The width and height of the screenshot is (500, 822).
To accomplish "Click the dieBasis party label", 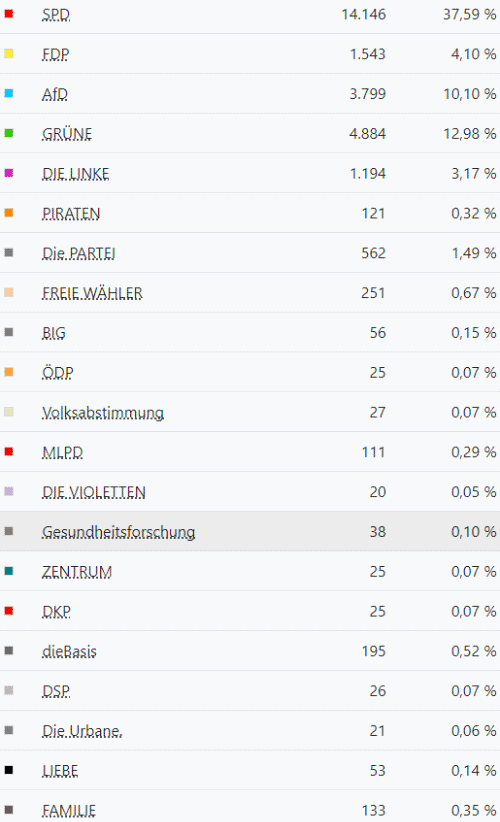I will click(x=69, y=652).
